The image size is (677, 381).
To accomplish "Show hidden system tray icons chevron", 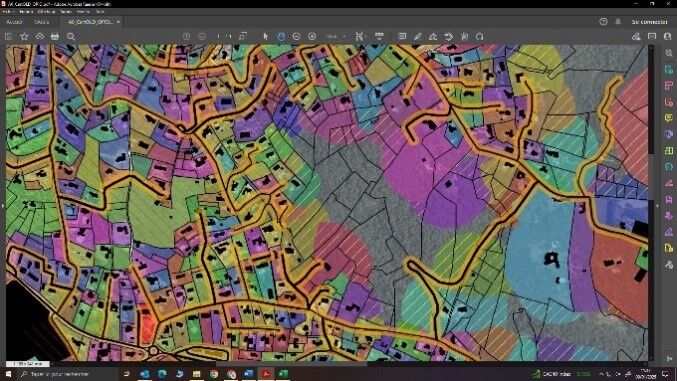I will [602, 374].
